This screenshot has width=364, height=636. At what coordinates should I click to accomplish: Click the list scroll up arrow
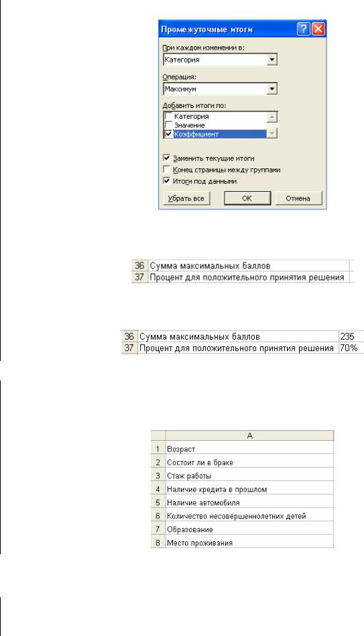(x=272, y=117)
